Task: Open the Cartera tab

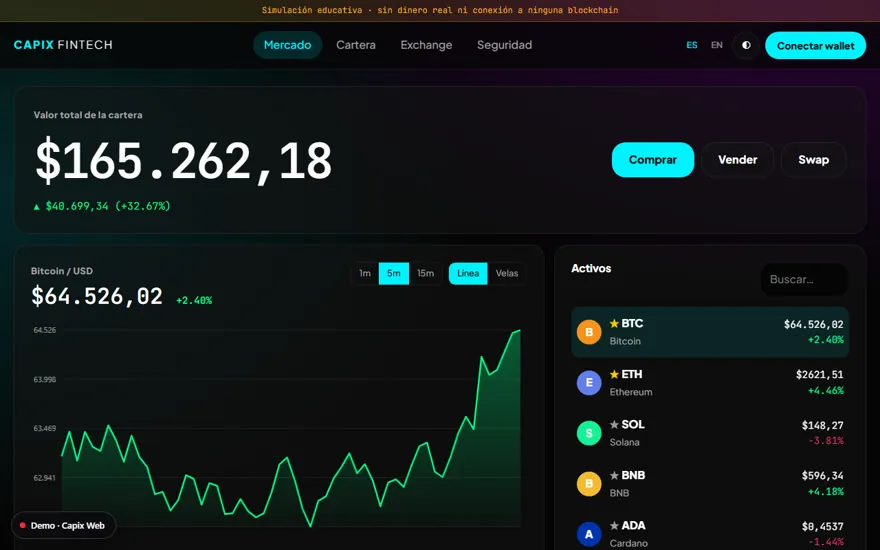Action: tap(356, 45)
